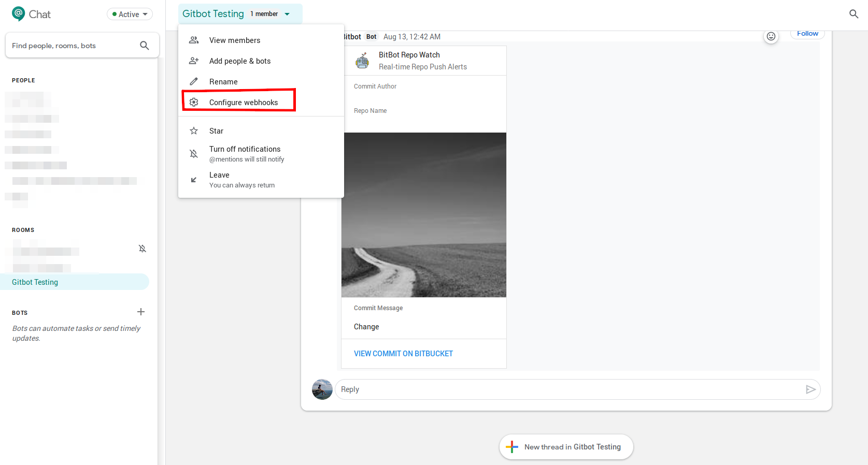Viewport: 868px width, 465px height.
Task: Click the user profile avatar beside Reply
Action: pyautogui.click(x=322, y=389)
